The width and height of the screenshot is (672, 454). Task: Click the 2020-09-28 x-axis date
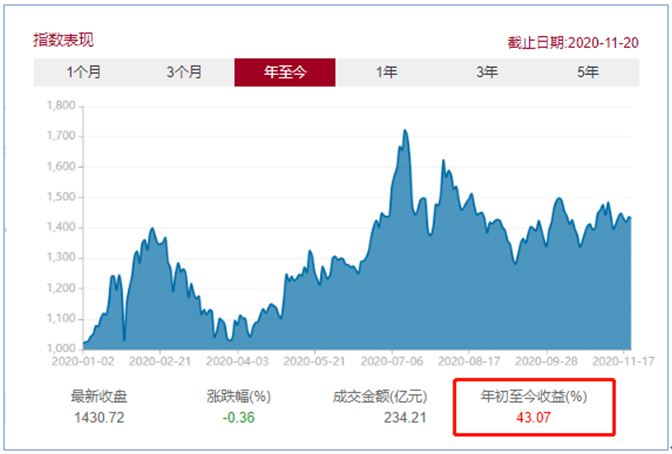(x=546, y=361)
